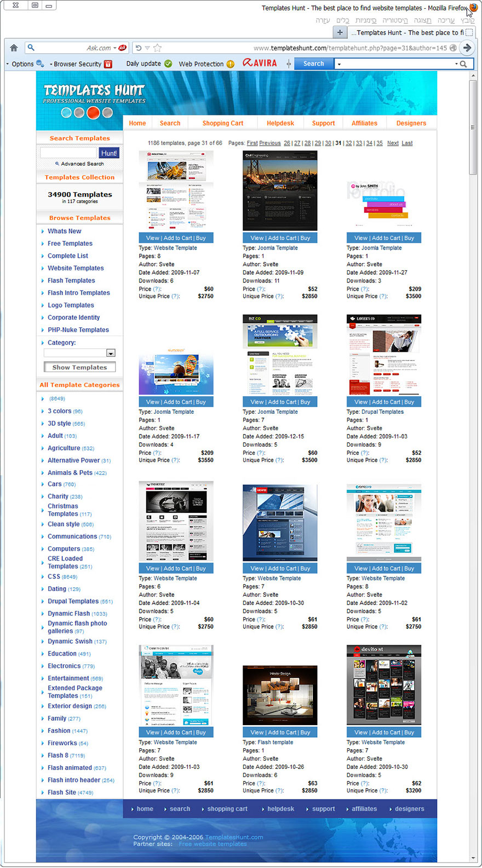Open the Shopping Cart navigation tab

point(223,123)
